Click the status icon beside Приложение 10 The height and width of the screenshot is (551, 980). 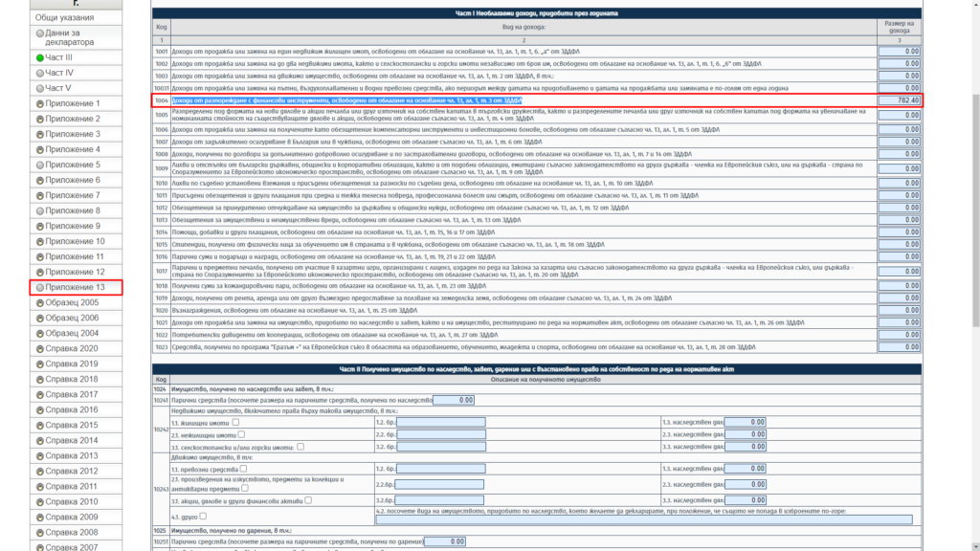(x=40, y=241)
